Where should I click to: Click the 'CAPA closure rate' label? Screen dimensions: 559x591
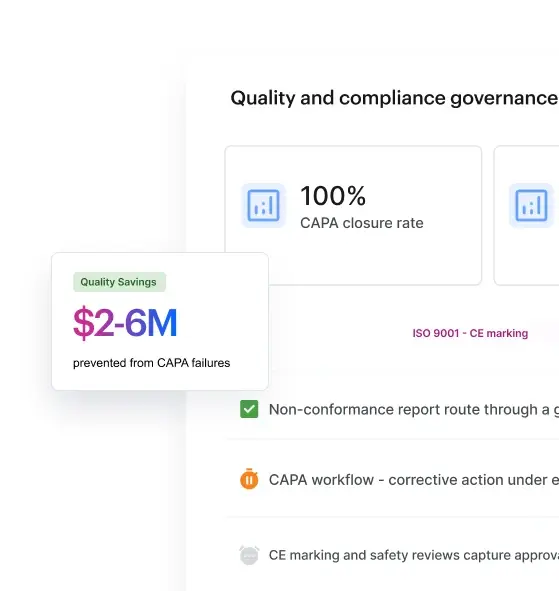(361, 223)
